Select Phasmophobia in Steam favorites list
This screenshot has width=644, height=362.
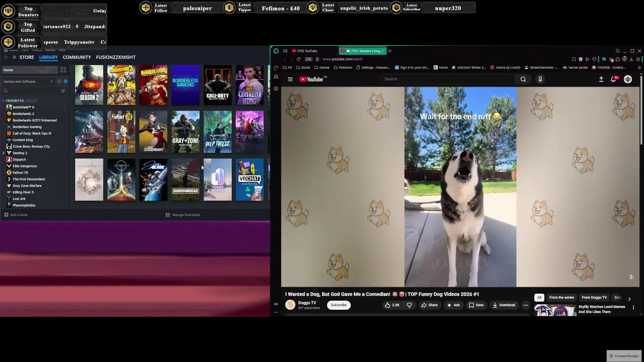tap(24, 205)
